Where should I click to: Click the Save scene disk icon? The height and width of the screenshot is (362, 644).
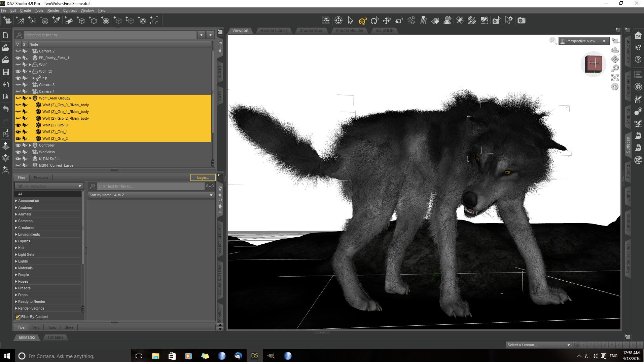click(6, 72)
